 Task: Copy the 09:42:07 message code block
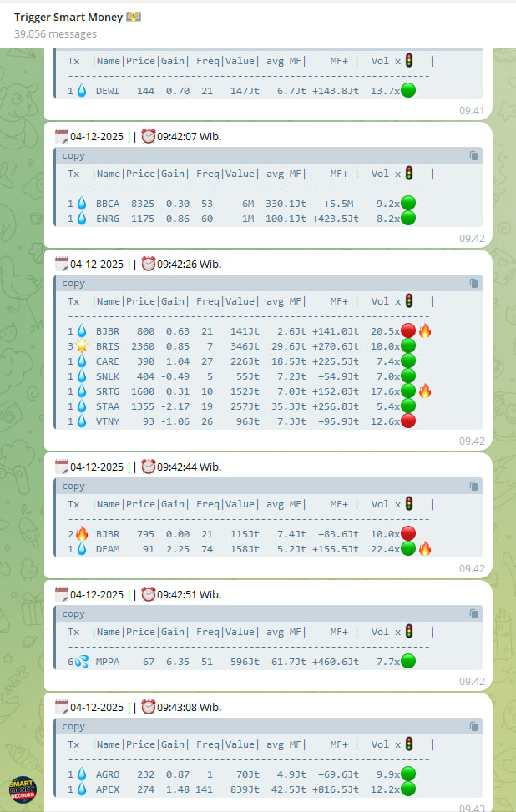473,155
